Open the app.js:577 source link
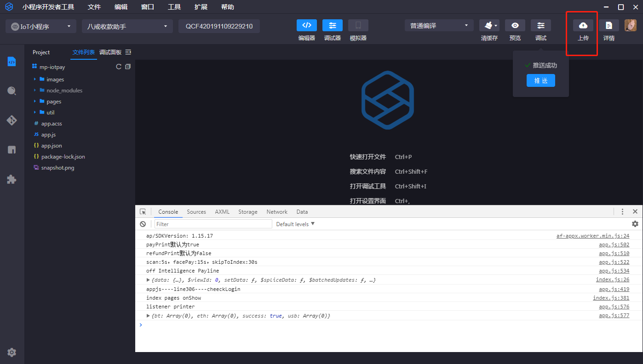This screenshot has width=643, height=364. [614, 316]
